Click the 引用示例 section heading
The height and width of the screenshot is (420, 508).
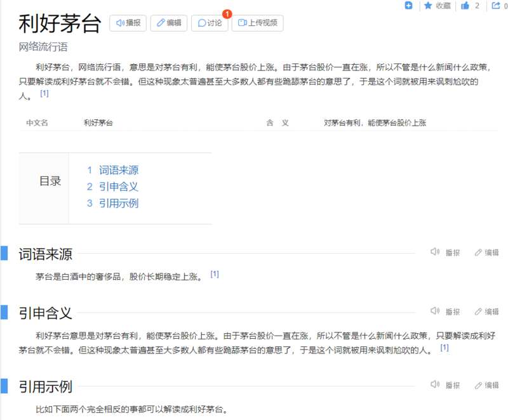tap(45, 386)
